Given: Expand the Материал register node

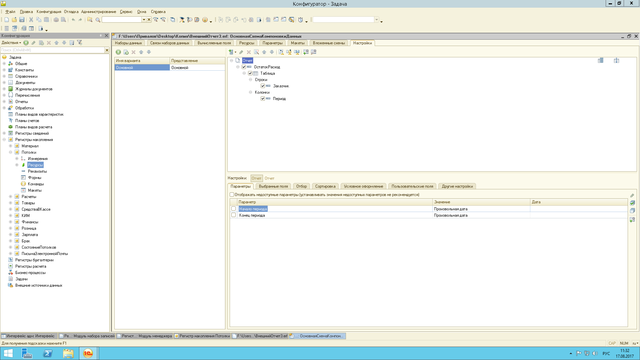Looking at the screenshot, I should point(11,146).
